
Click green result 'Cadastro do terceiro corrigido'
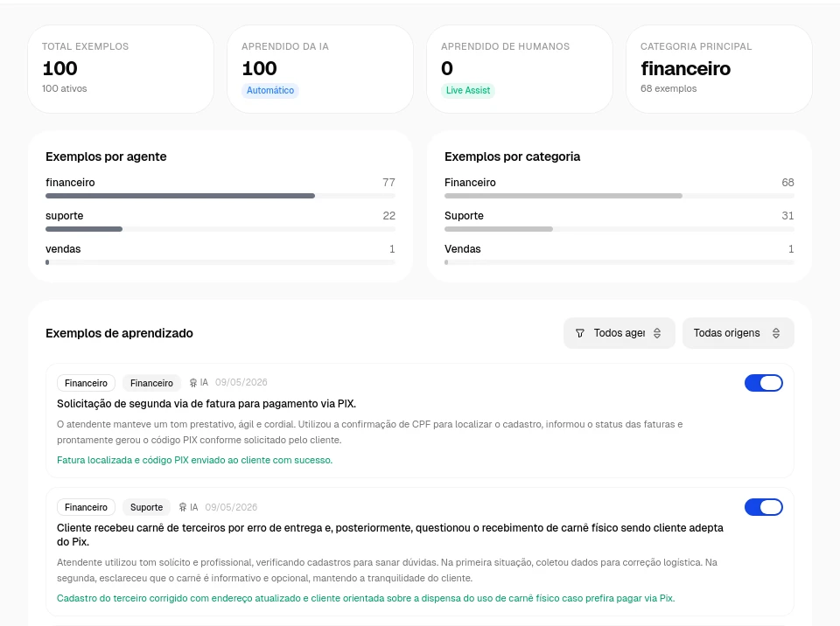[366, 598]
